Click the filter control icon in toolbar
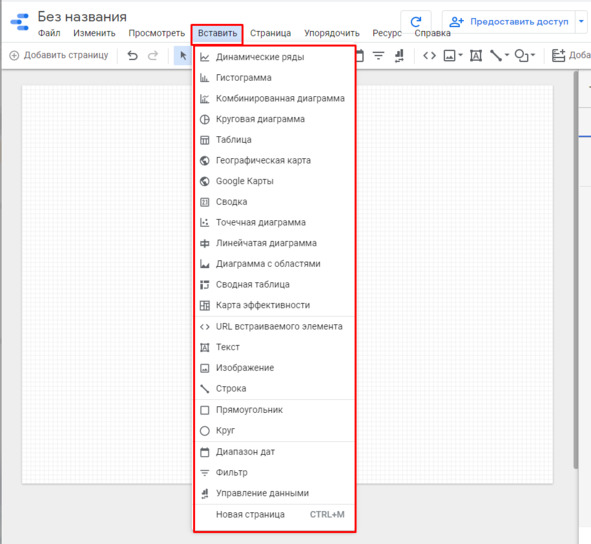 378,56
